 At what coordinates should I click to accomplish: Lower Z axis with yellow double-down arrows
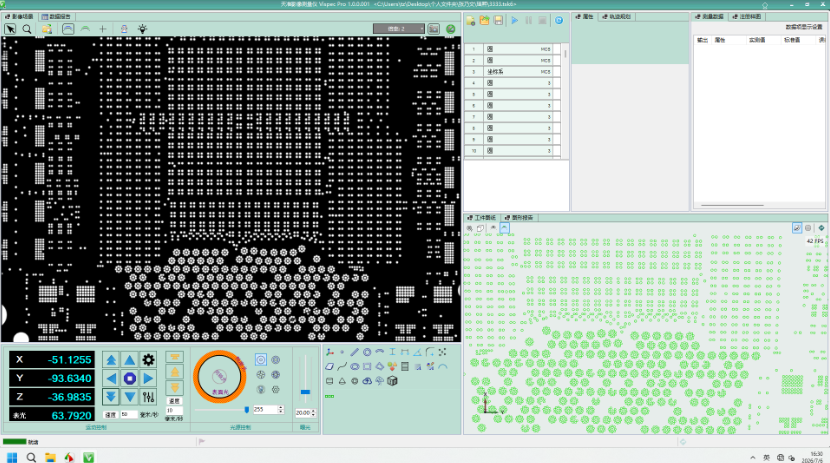[175, 388]
